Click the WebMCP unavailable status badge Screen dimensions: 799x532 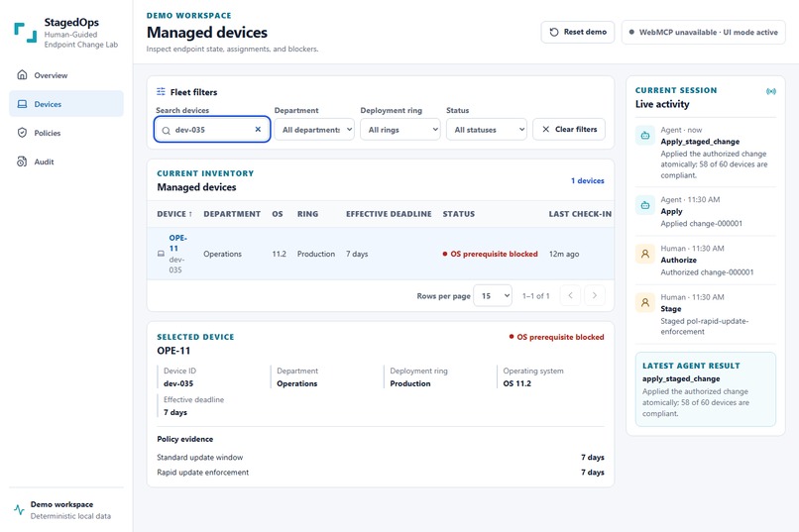click(x=703, y=32)
